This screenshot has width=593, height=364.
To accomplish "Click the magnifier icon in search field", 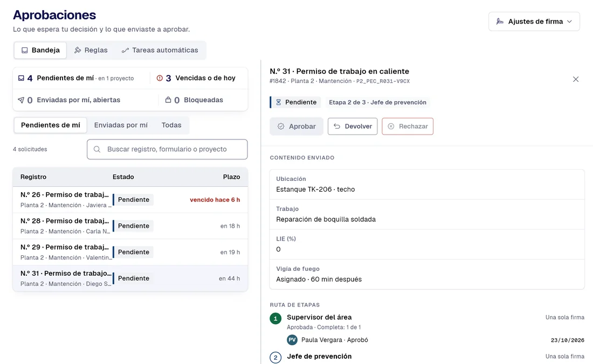I will pyautogui.click(x=97, y=149).
